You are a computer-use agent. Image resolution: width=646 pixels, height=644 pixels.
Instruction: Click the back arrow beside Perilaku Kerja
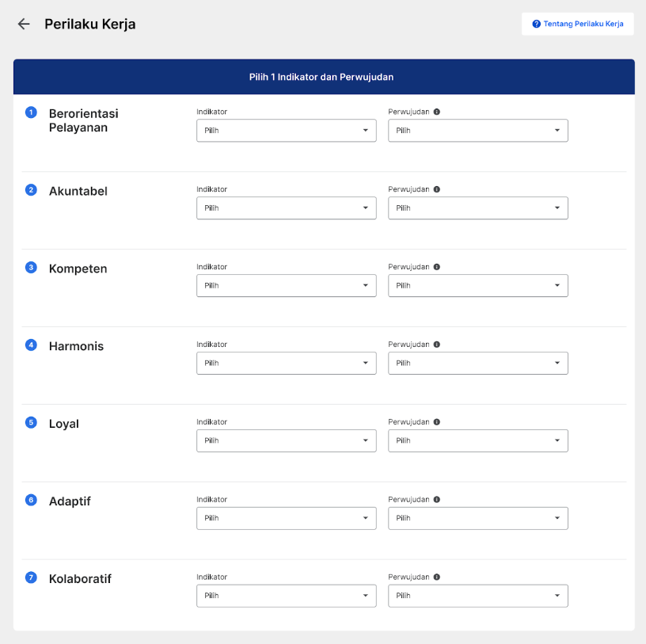(x=24, y=24)
